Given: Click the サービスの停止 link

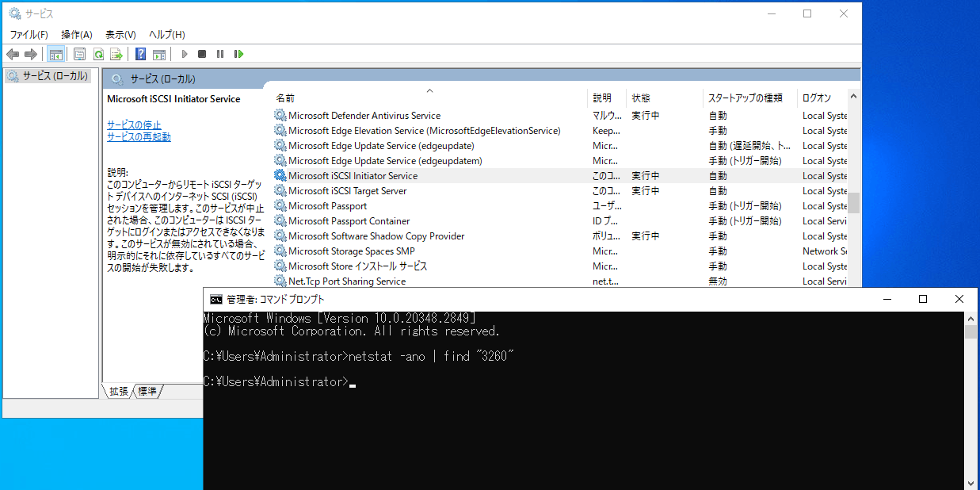Looking at the screenshot, I should (134, 124).
